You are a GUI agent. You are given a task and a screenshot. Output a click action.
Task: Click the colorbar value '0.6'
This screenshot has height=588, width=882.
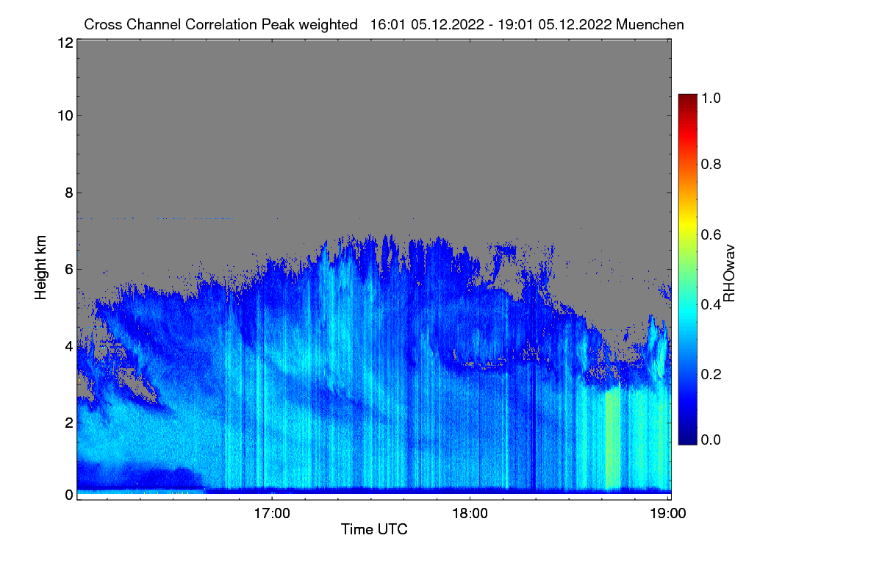coord(712,234)
